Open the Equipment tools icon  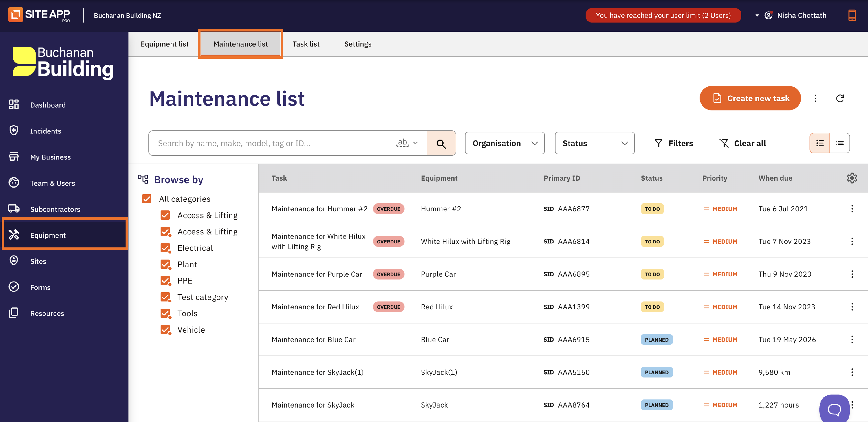tap(14, 234)
